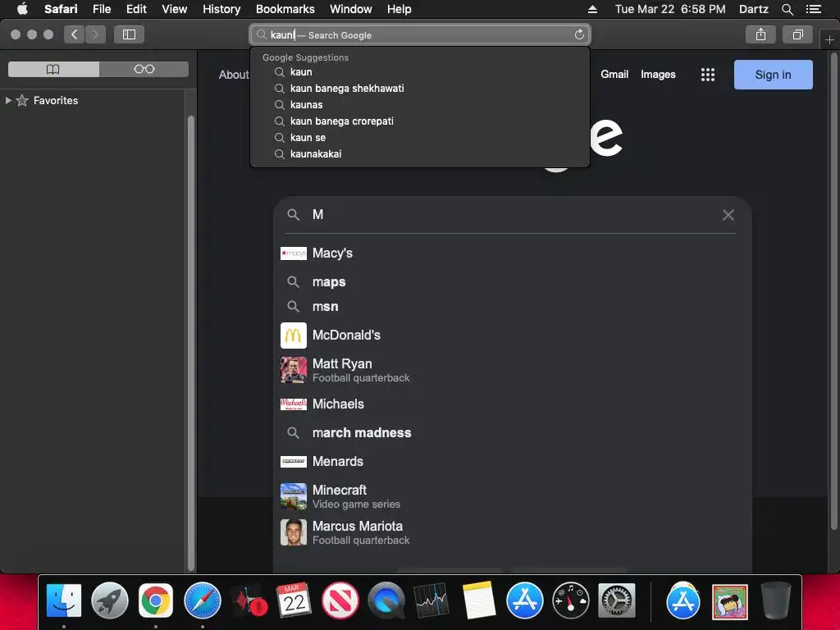Choose Macy's search suggestion
Viewport: 840px width, 630px height.
click(x=512, y=253)
